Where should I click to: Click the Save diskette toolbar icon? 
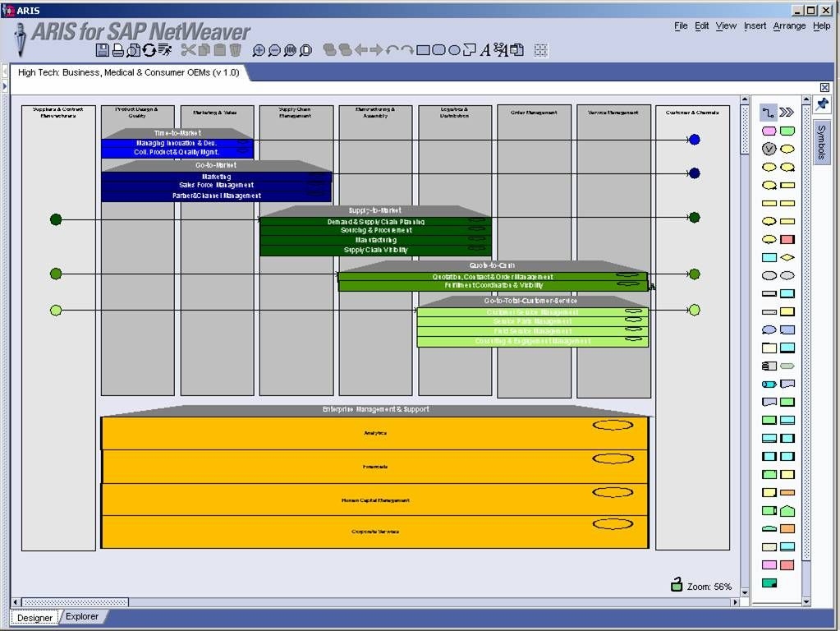pos(103,50)
